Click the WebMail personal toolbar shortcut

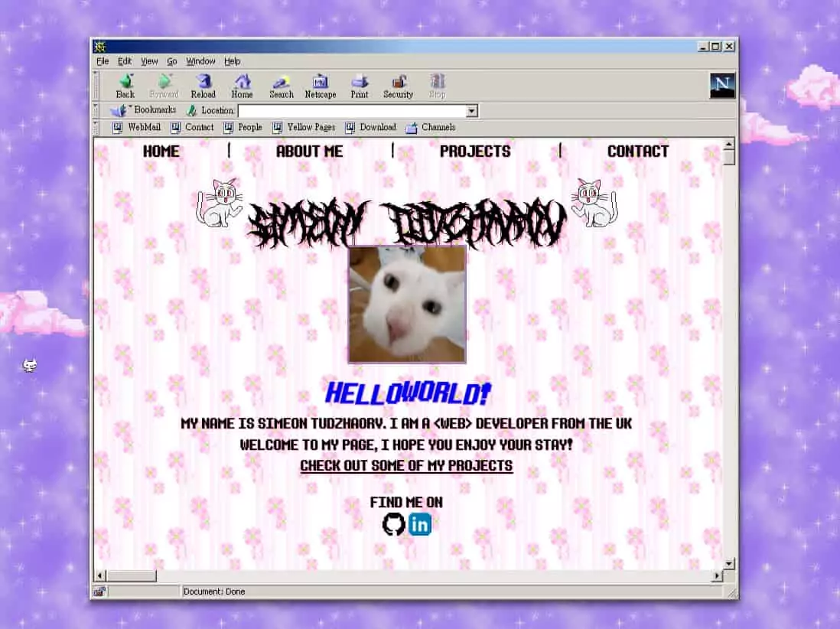137,128
